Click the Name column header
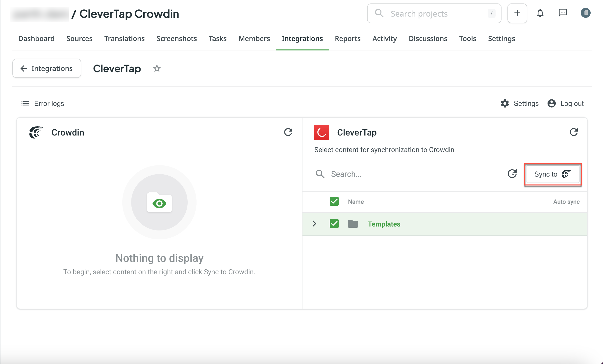603x364 pixels. (356, 202)
